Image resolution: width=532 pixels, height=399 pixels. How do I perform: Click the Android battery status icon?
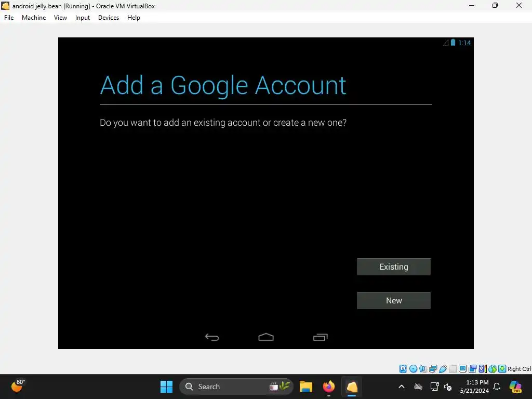[453, 43]
